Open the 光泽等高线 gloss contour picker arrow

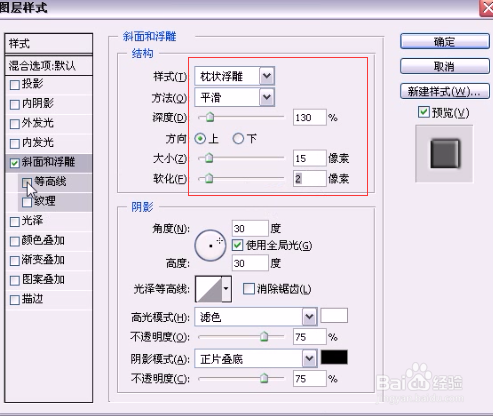click(226, 289)
